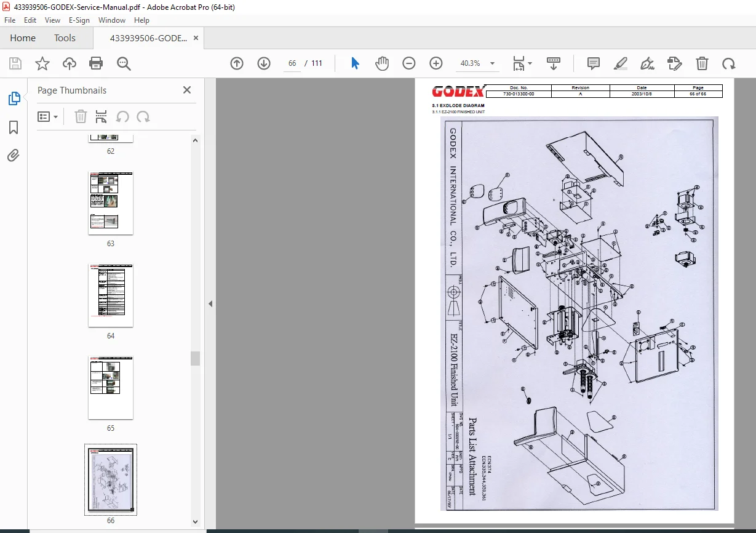This screenshot has width=756, height=533.
Task: Activate the Hand pan tool
Action: tap(382, 63)
